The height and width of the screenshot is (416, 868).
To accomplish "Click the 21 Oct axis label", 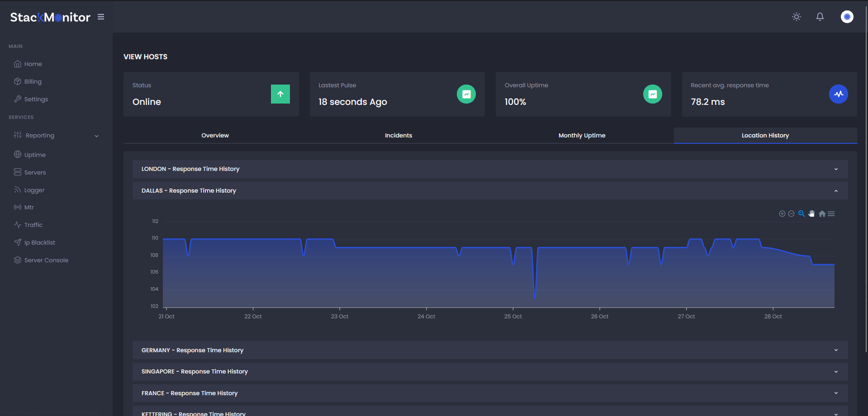I will [x=166, y=317].
